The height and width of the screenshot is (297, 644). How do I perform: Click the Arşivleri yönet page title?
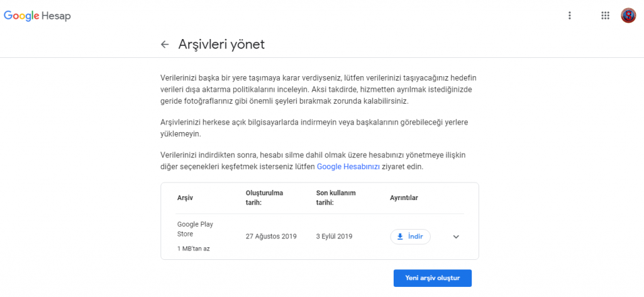pyautogui.click(x=221, y=45)
